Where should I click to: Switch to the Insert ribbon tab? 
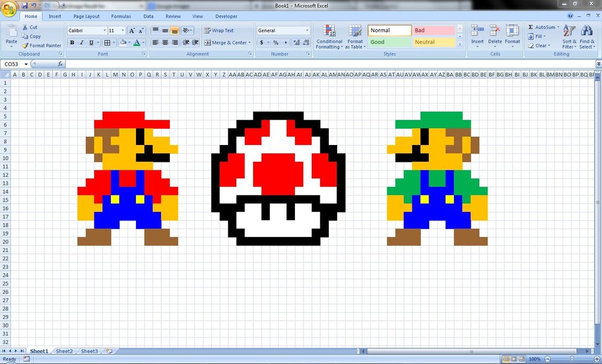[55, 16]
